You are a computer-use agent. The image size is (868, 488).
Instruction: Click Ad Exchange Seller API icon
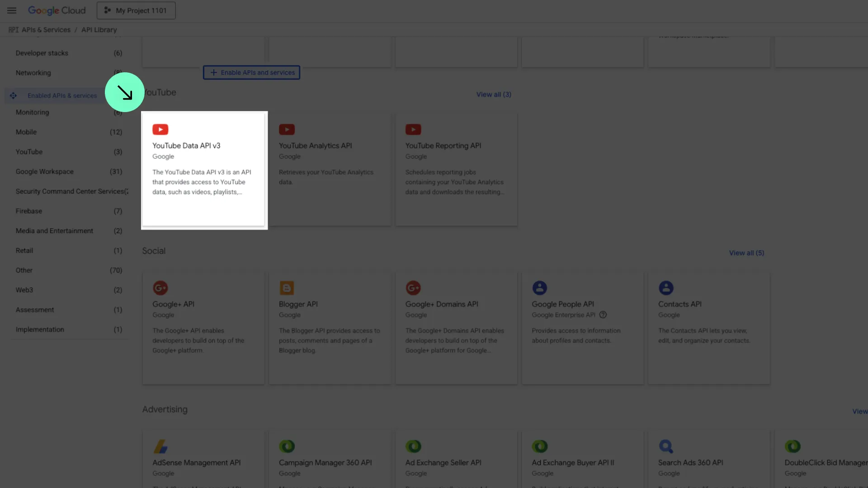[x=413, y=446]
